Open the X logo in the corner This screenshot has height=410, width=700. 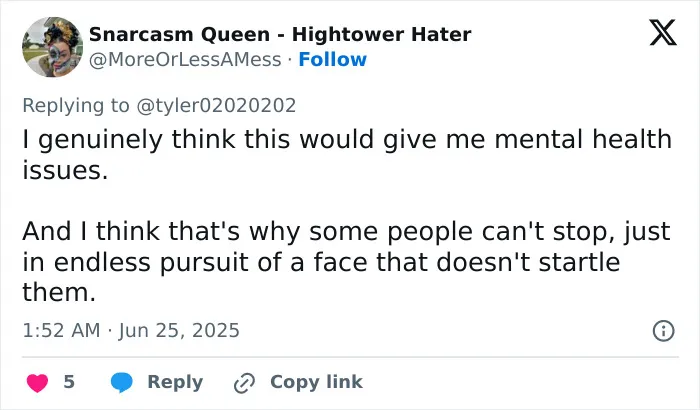click(x=663, y=33)
